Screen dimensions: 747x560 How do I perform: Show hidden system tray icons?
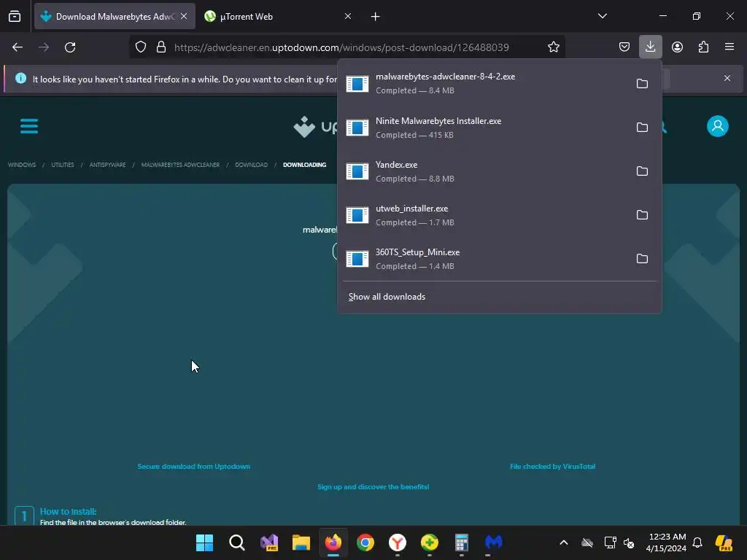(x=564, y=542)
